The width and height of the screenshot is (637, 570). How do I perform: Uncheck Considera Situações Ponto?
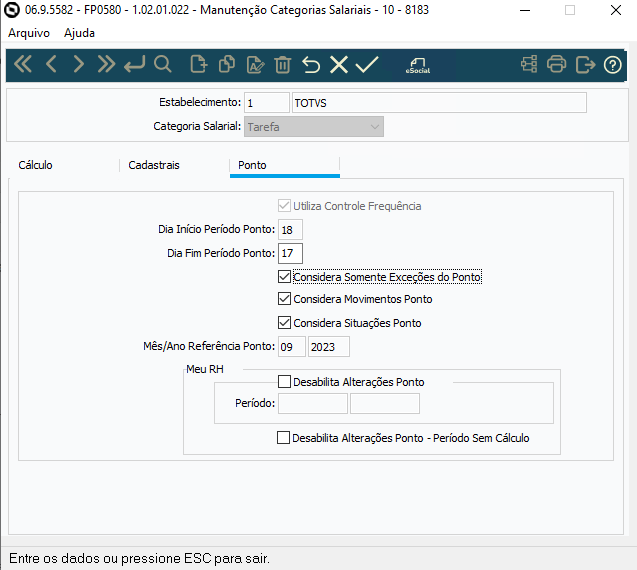284,323
